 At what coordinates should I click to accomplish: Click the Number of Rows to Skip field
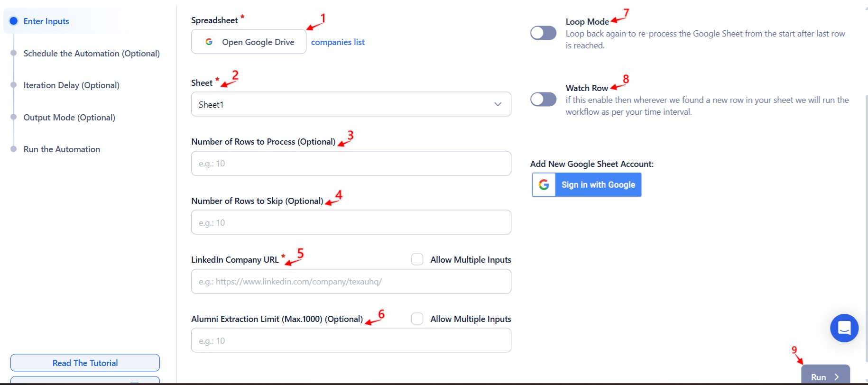click(x=351, y=222)
